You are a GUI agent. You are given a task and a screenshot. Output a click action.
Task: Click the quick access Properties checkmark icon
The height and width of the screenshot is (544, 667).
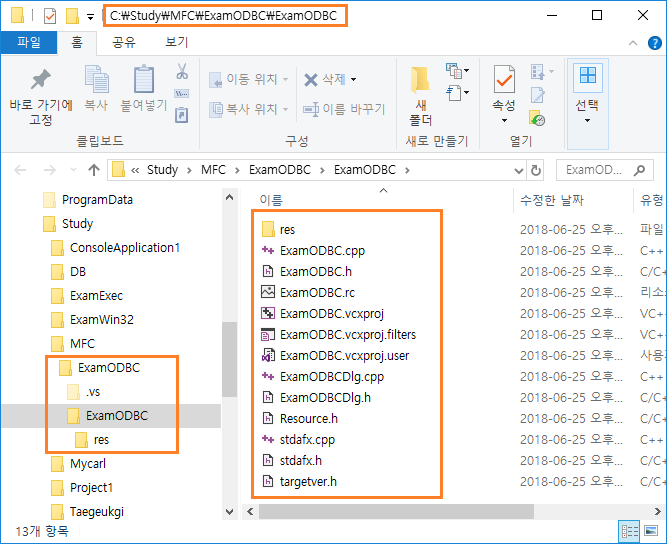50,16
